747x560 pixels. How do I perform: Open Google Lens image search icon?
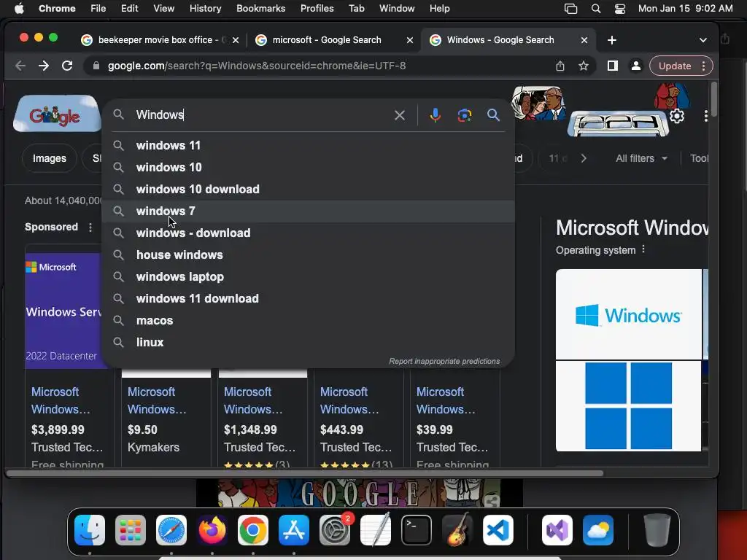pos(465,115)
